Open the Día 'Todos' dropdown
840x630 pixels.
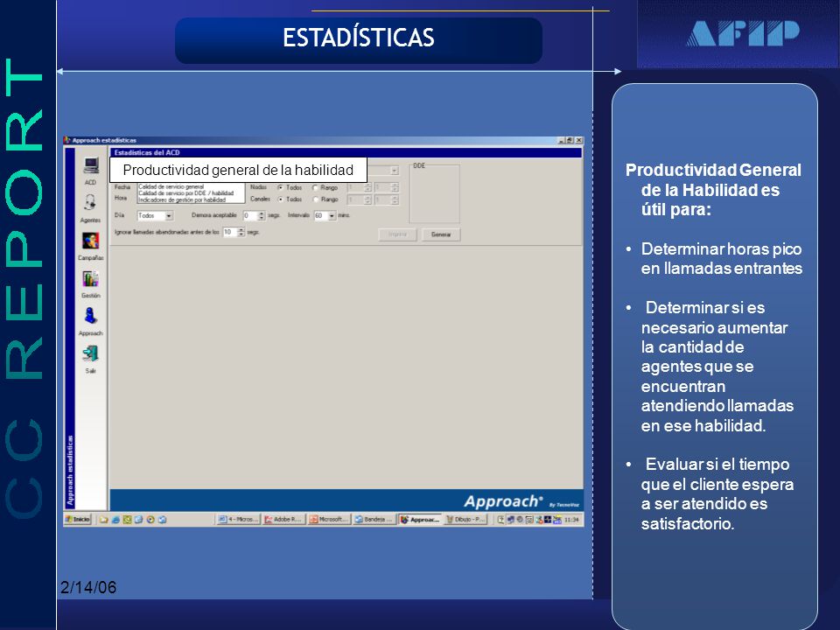[156, 215]
